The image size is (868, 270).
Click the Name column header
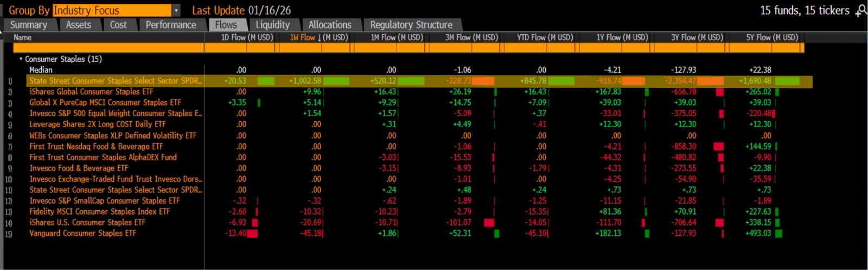click(x=23, y=37)
